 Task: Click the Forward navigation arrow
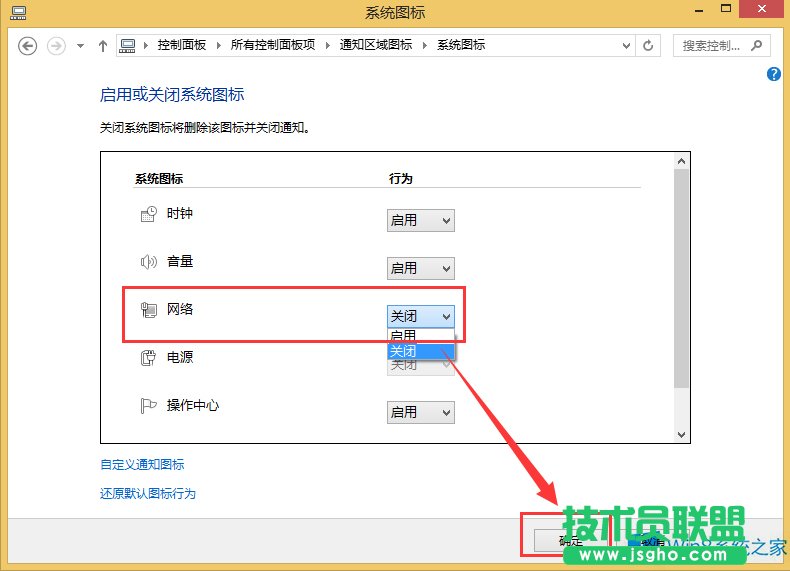coord(56,46)
